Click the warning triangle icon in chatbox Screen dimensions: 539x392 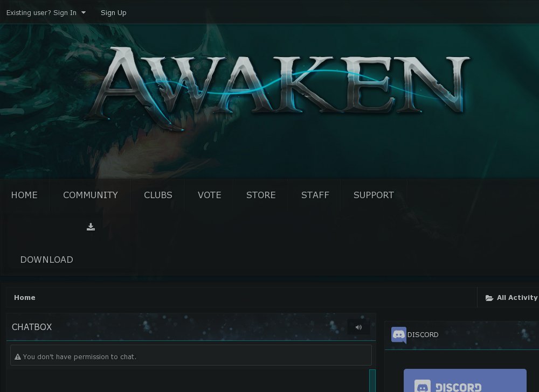pos(18,357)
